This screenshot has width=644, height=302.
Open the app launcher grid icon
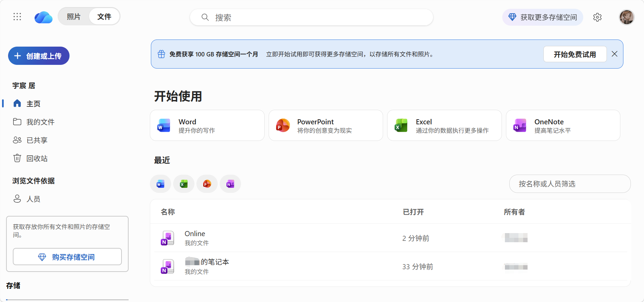coord(17,17)
